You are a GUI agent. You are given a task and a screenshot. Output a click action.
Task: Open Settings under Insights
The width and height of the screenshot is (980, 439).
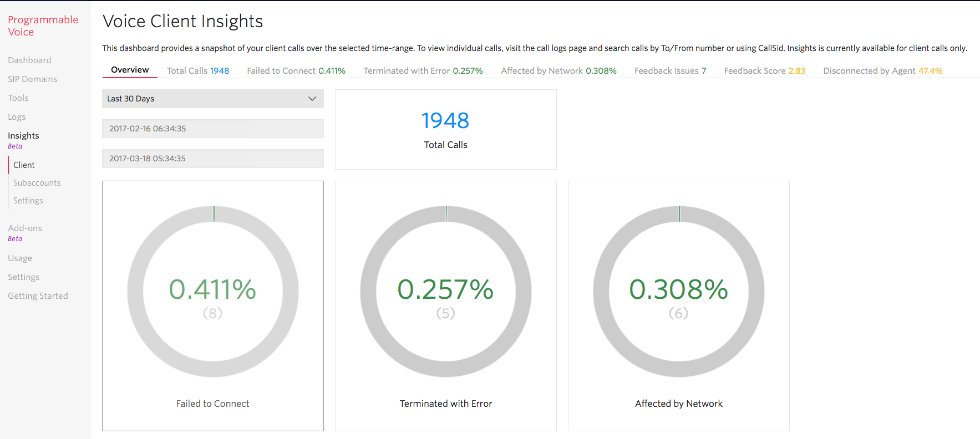pos(28,200)
